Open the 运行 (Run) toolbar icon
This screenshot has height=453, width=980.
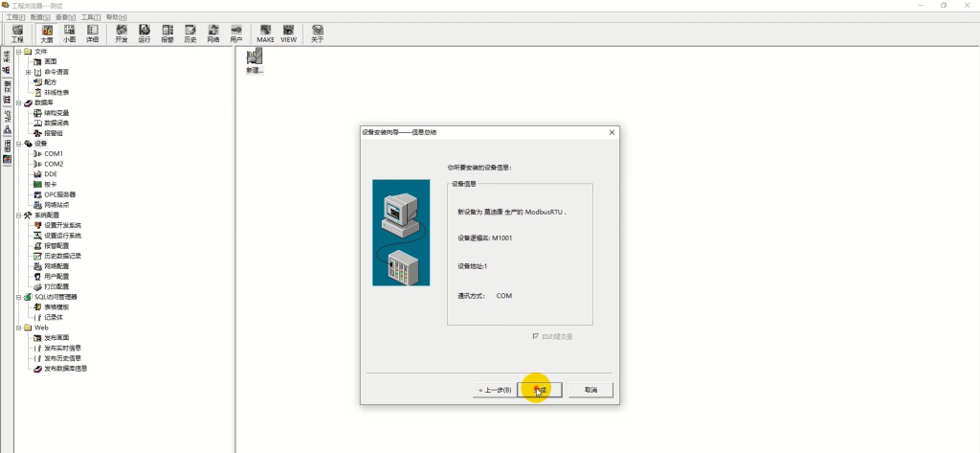click(145, 34)
